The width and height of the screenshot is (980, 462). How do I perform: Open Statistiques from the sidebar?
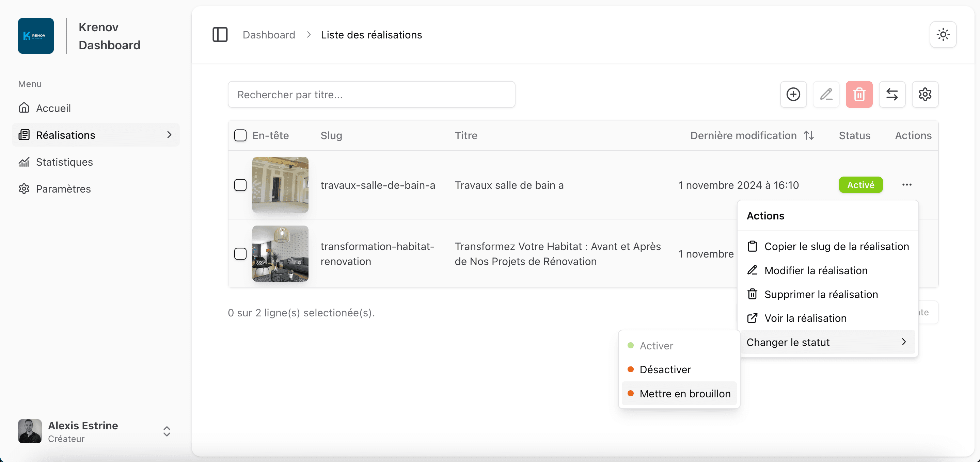point(64,162)
